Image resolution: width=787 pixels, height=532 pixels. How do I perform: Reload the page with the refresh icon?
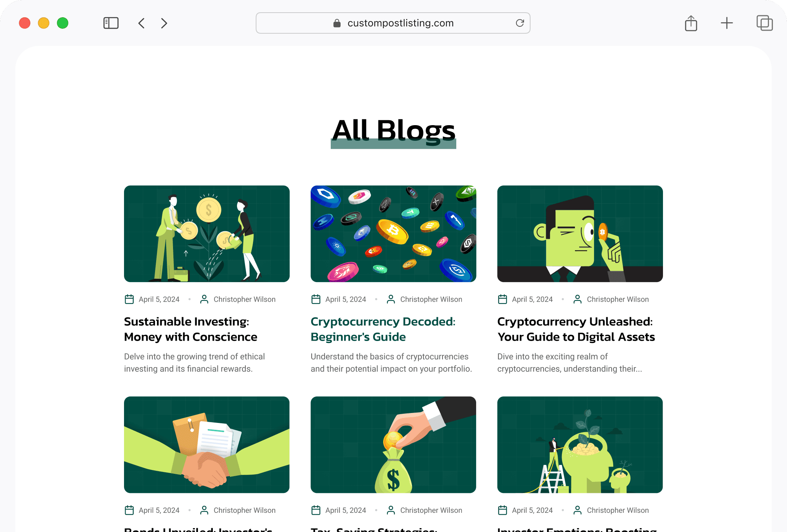pos(519,23)
